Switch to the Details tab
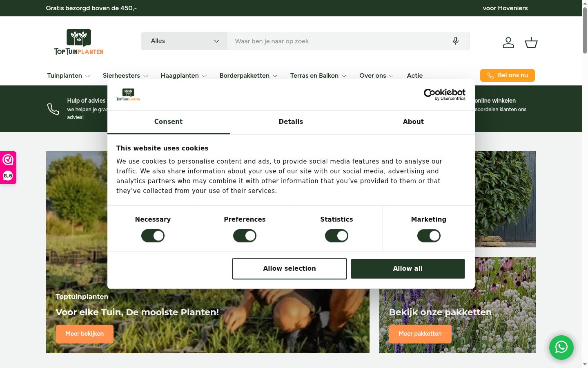Viewport: 588px width, 368px height. (291, 122)
